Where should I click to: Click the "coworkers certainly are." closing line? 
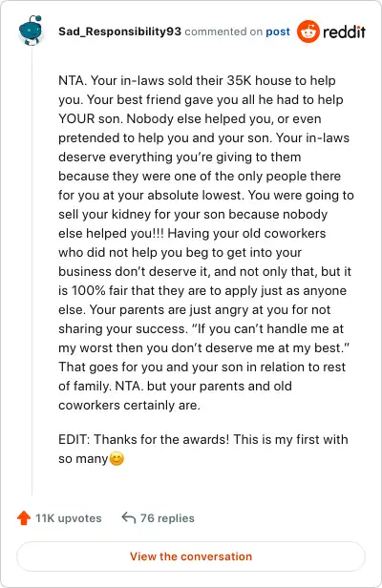pos(129,405)
